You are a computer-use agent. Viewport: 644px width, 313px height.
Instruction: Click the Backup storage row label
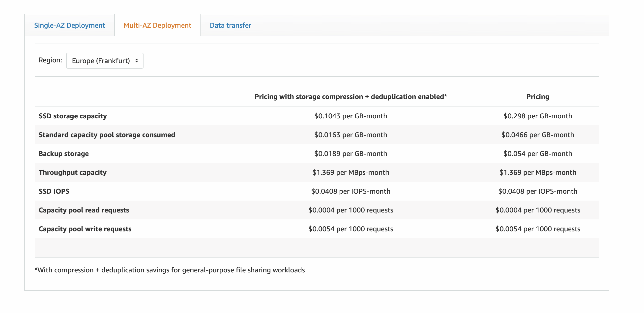click(x=63, y=154)
